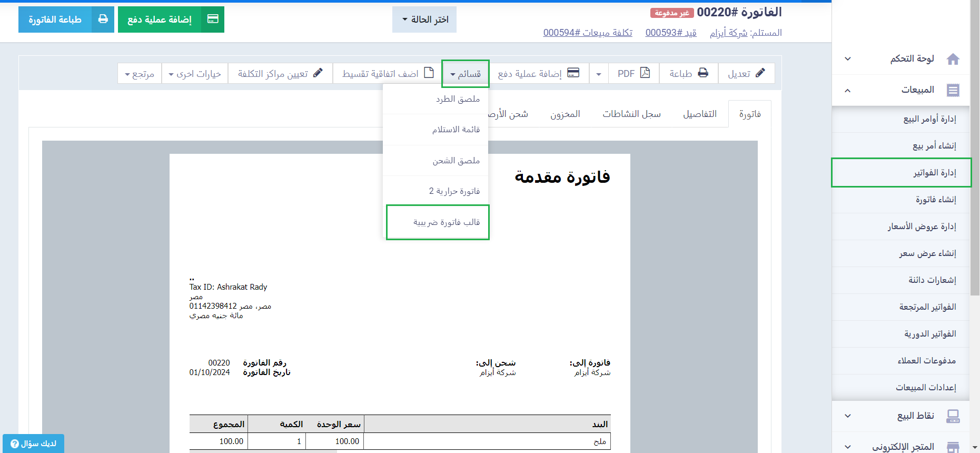The image size is (980, 453).
Task: Open the قيد #000593 link
Action: [x=671, y=33]
